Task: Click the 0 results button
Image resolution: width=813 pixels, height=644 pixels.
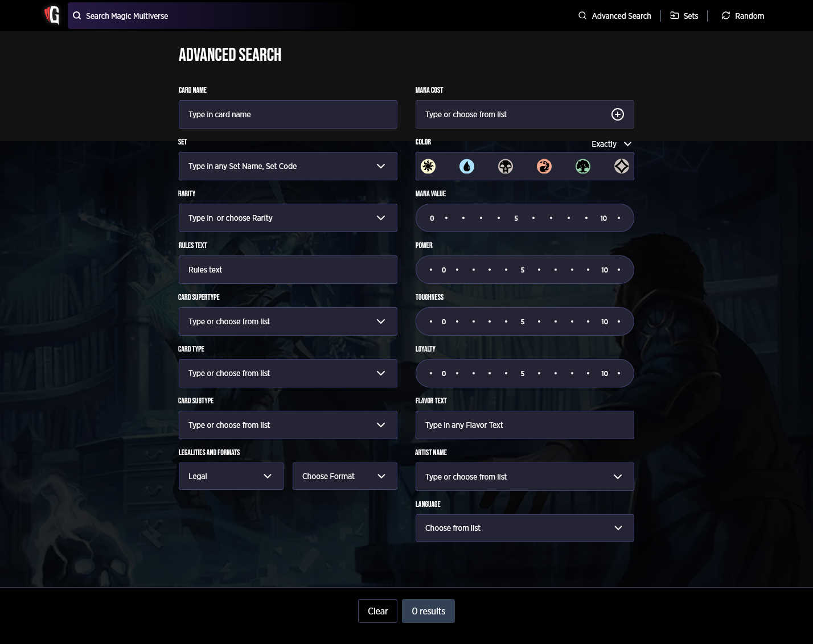Action: point(428,611)
